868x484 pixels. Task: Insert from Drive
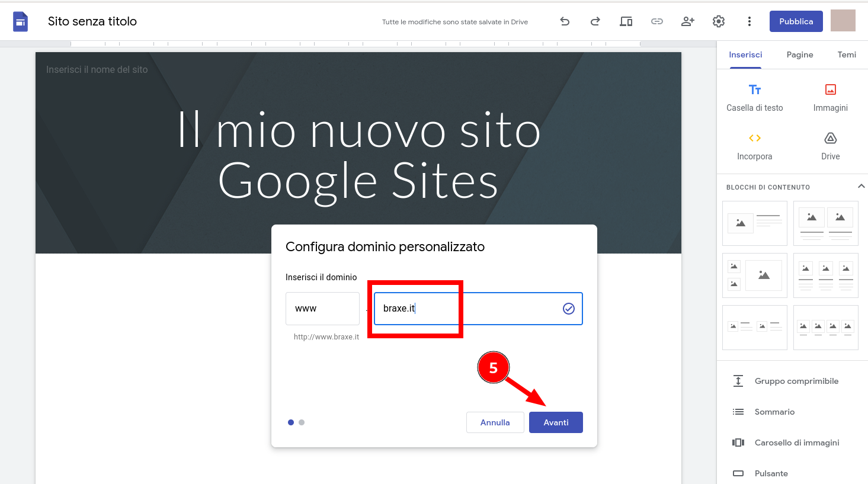831,146
